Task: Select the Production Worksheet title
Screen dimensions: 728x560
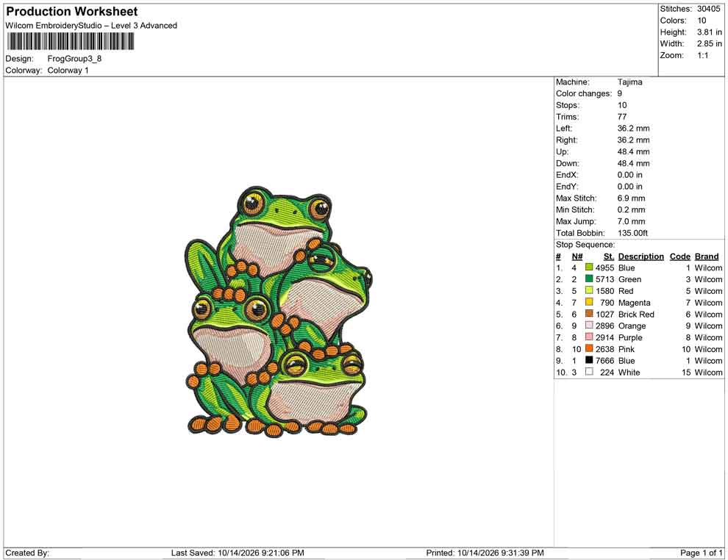Action: [x=72, y=12]
